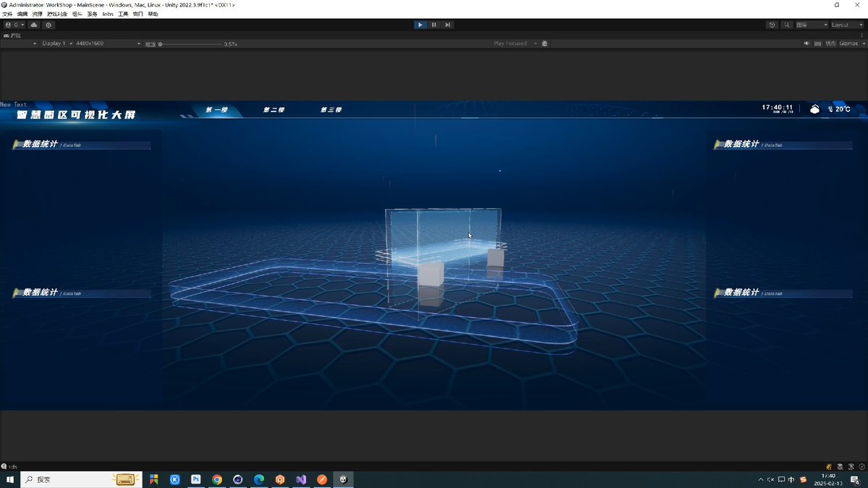The image size is (868, 488).
Task: Open the Assets menu (资源)
Action: coord(38,14)
